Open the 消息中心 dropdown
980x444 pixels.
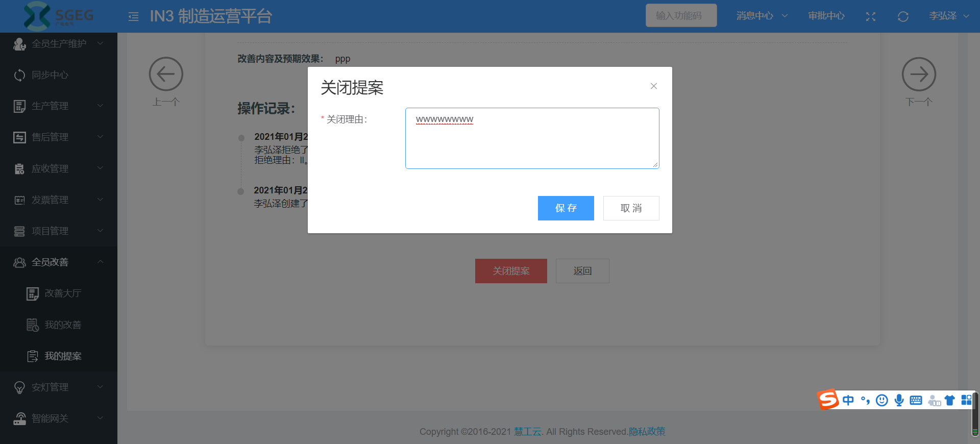(762, 16)
